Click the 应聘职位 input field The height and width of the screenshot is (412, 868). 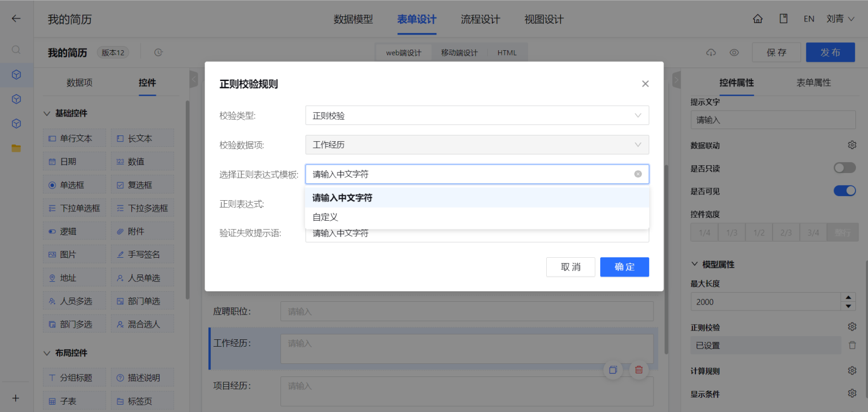467,311
